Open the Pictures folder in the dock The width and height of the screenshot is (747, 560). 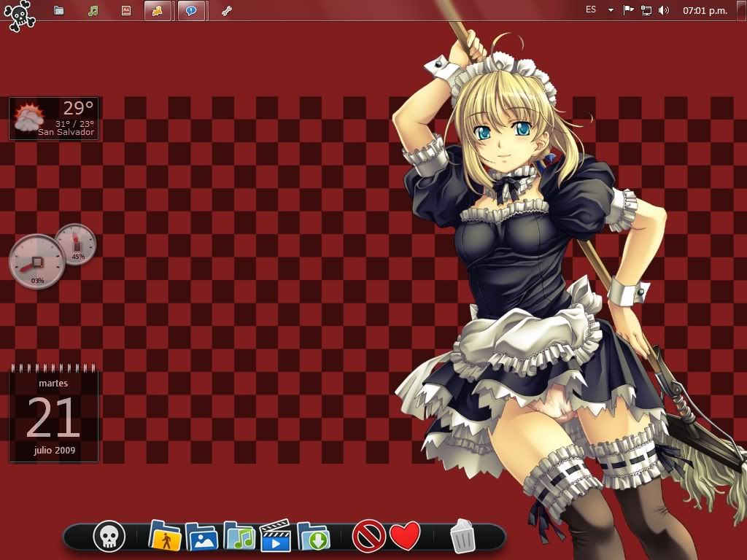pyautogui.click(x=201, y=536)
